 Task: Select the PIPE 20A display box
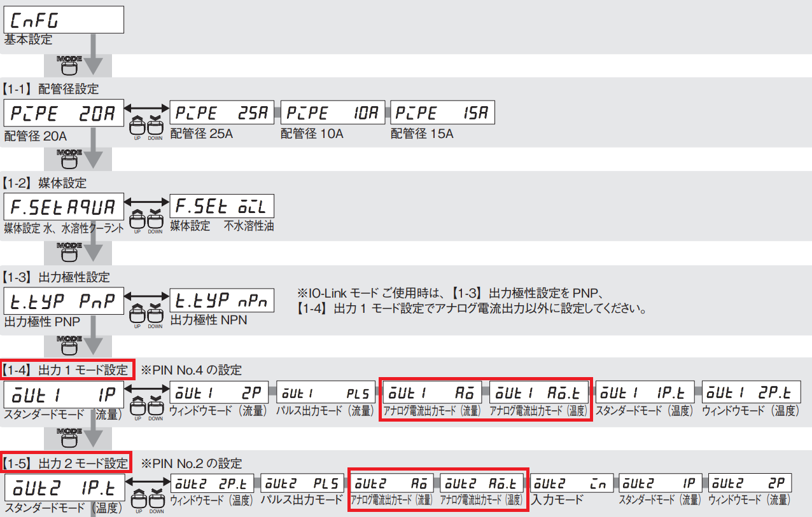point(64,114)
